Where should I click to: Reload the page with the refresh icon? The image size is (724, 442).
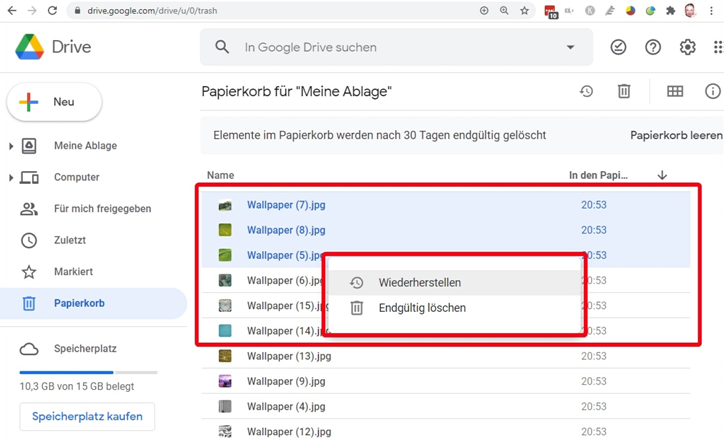pos(52,10)
